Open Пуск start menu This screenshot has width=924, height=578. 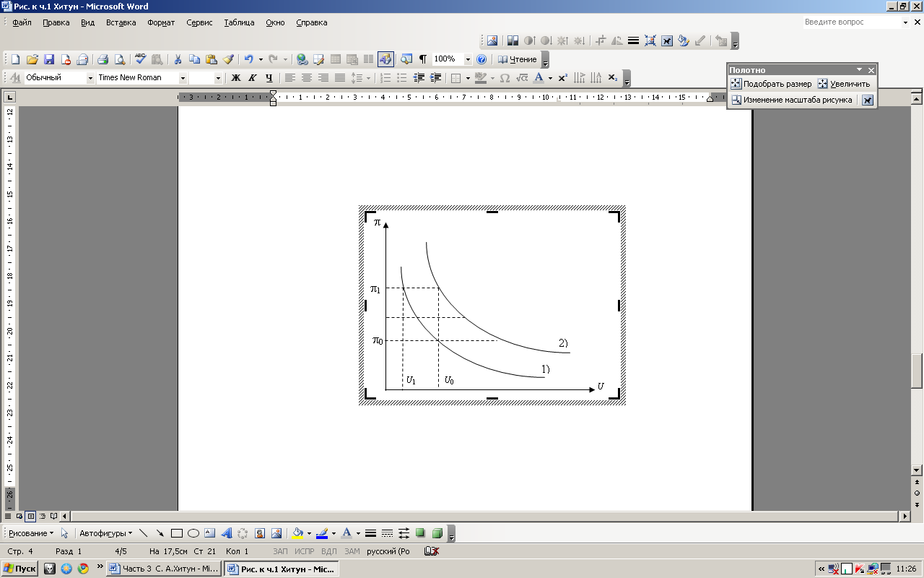click(19, 569)
